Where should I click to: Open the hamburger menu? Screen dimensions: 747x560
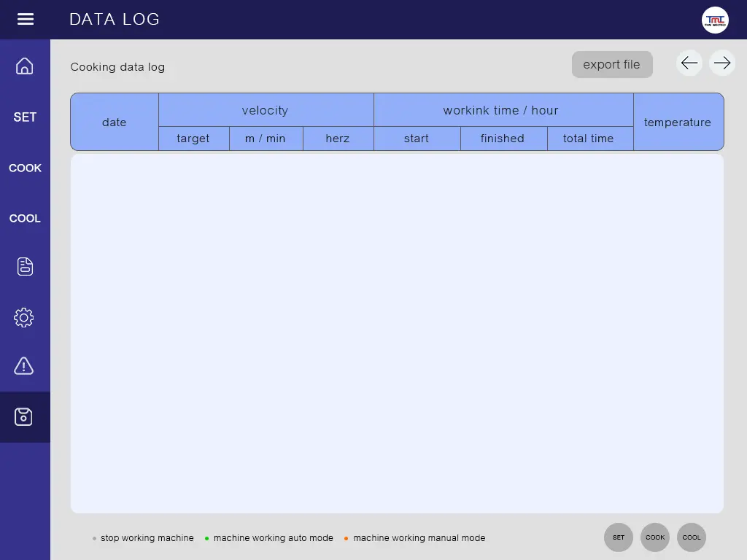[x=26, y=20]
